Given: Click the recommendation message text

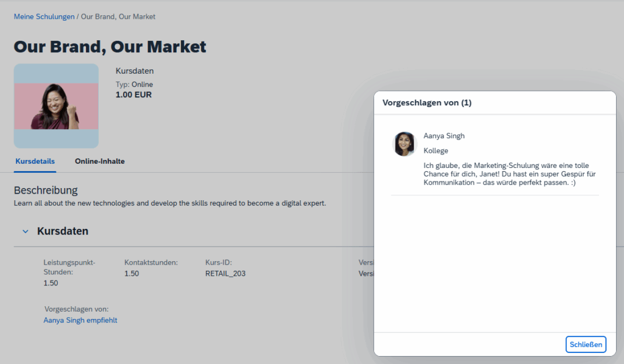Looking at the screenshot, I should [509, 174].
